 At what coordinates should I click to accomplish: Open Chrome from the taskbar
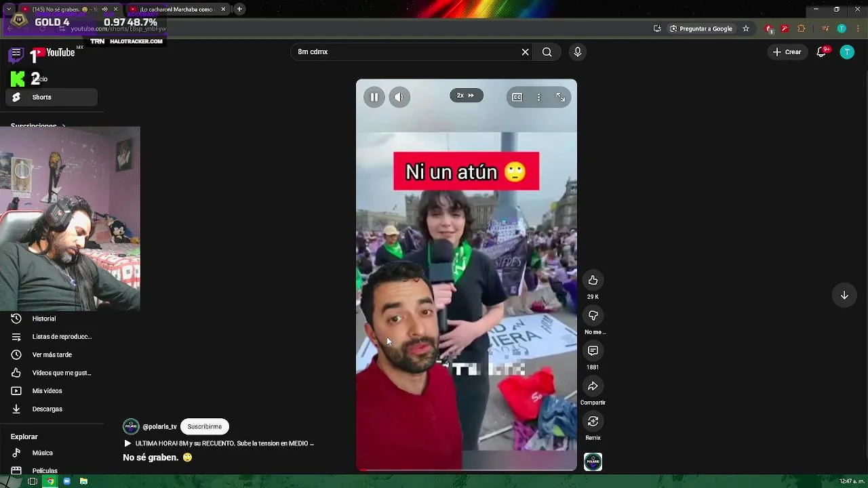pyautogui.click(x=50, y=481)
